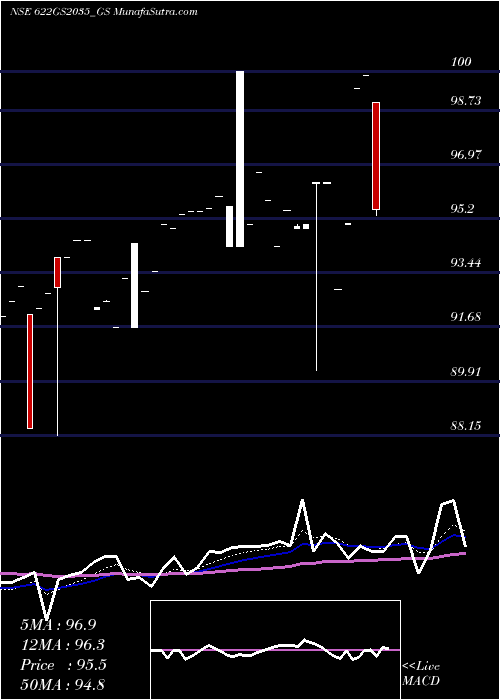The height and width of the screenshot is (700, 500).
Task: Click the NSE 622GS2035_GS MunafaSutra.com title
Action: coord(104,12)
